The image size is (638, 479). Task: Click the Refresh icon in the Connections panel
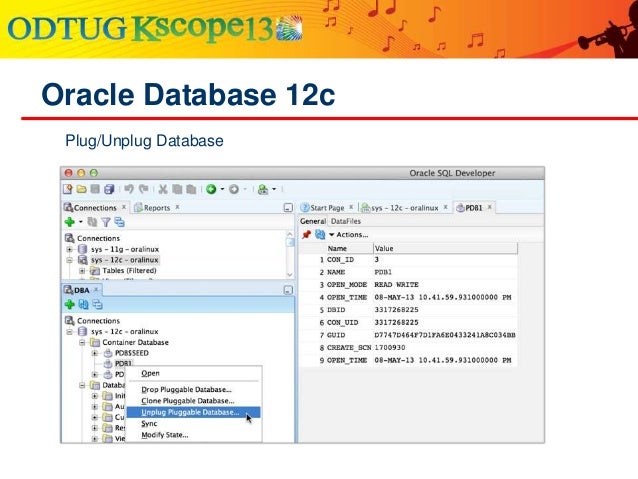coord(92,222)
